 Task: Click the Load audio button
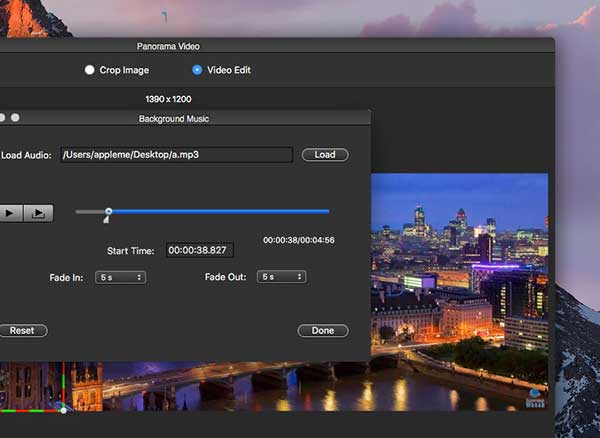[325, 155]
